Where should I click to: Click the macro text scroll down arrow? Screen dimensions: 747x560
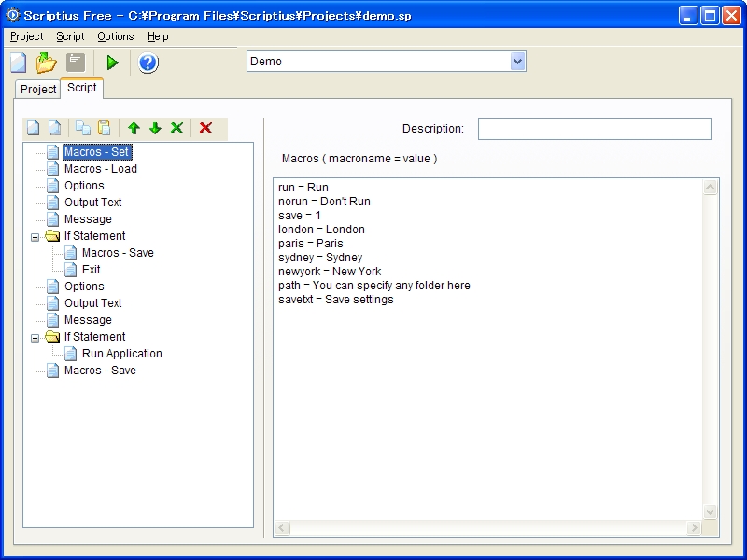(710, 511)
